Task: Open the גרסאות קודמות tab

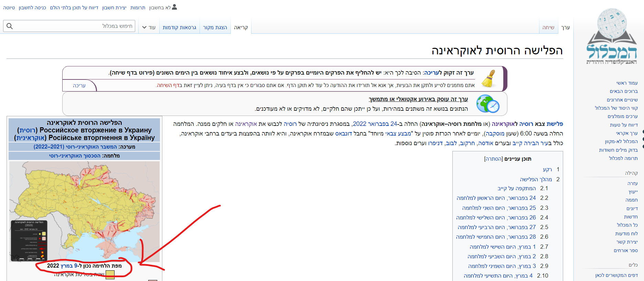Action: (179, 28)
